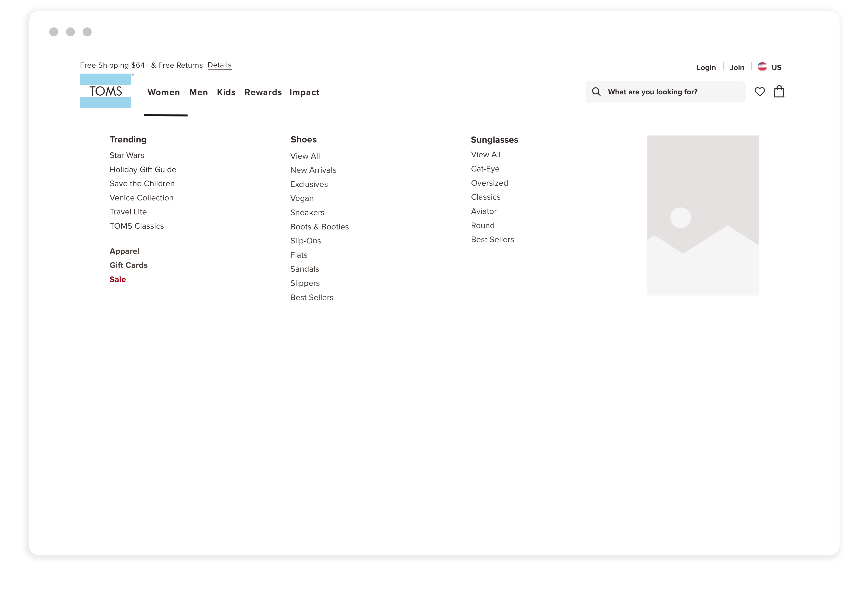Click the Join link

pyautogui.click(x=737, y=67)
